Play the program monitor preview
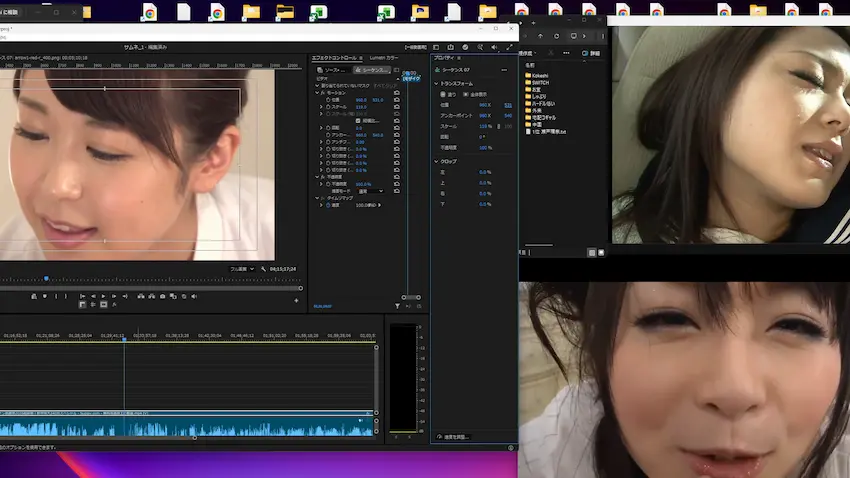The height and width of the screenshot is (478, 850). pyautogui.click(x=104, y=296)
